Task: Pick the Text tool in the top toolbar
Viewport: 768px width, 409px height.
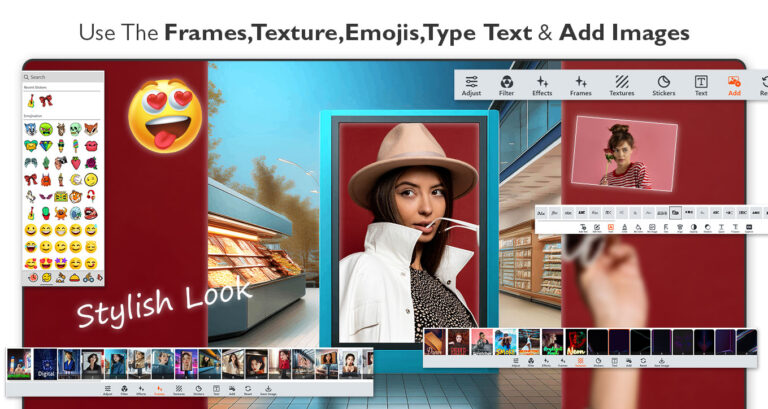Action: click(701, 85)
